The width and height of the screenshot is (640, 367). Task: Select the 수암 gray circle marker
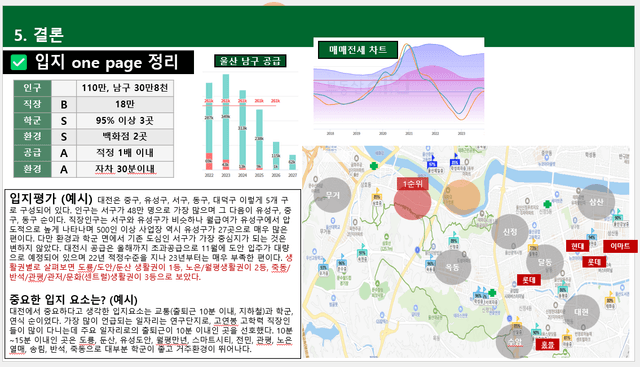tap(515, 341)
